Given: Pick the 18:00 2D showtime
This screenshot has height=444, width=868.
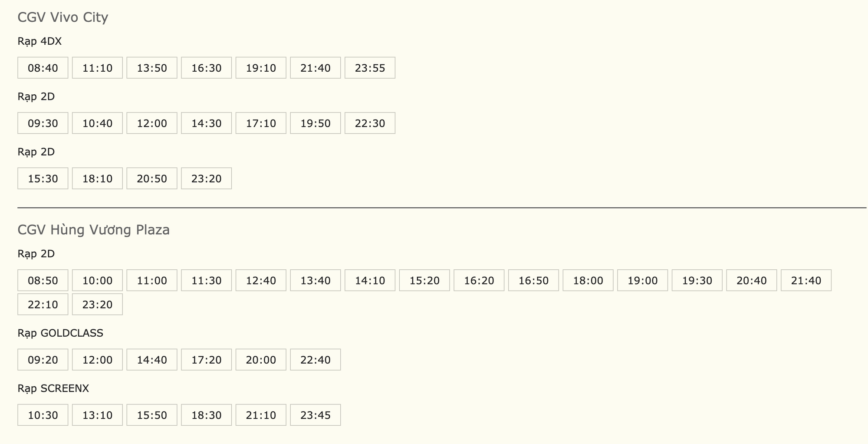Looking at the screenshot, I should (588, 280).
